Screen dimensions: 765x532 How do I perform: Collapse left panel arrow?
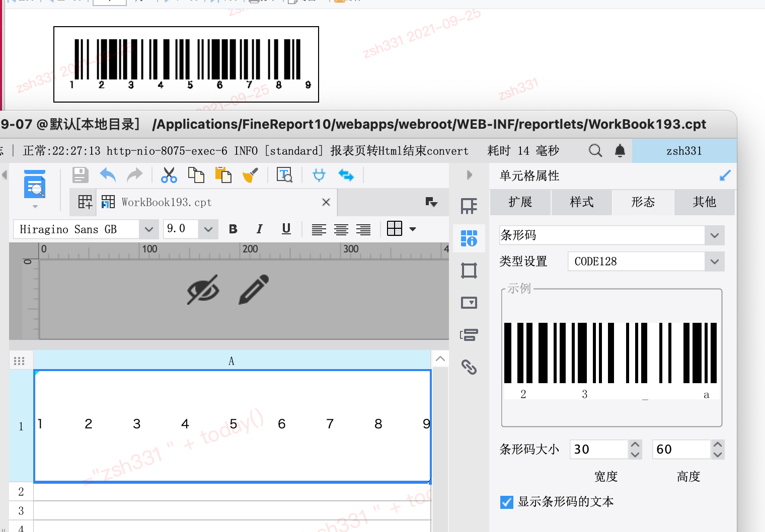[x=5, y=175]
